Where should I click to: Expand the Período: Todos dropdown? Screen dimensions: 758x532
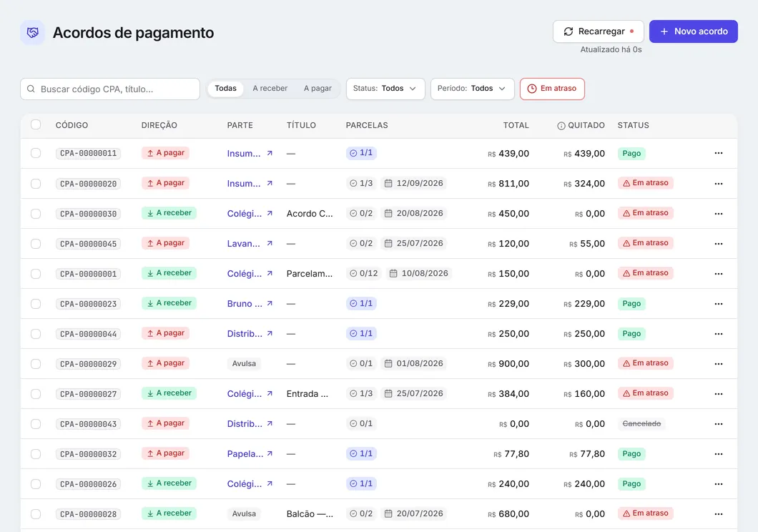(472, 89)
